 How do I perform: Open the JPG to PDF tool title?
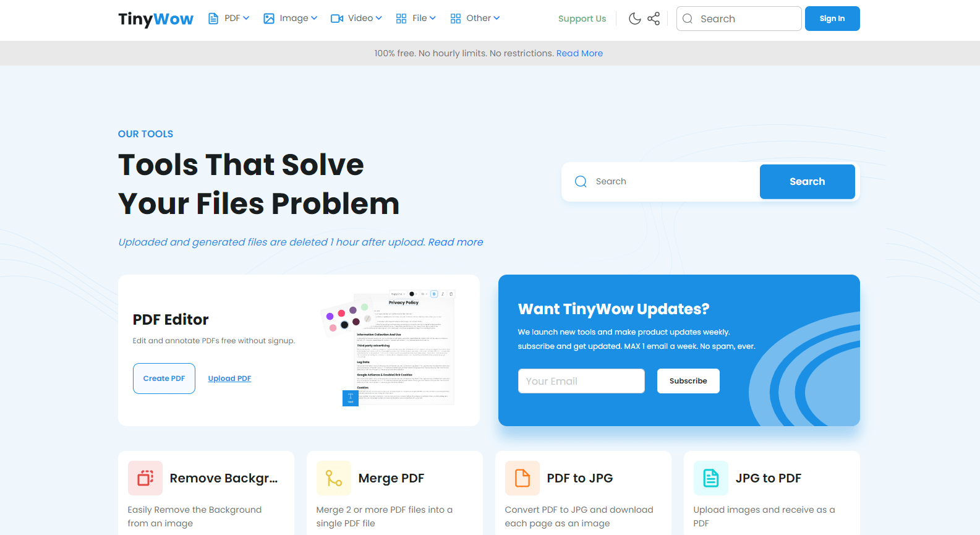click(x=769, y=478)
